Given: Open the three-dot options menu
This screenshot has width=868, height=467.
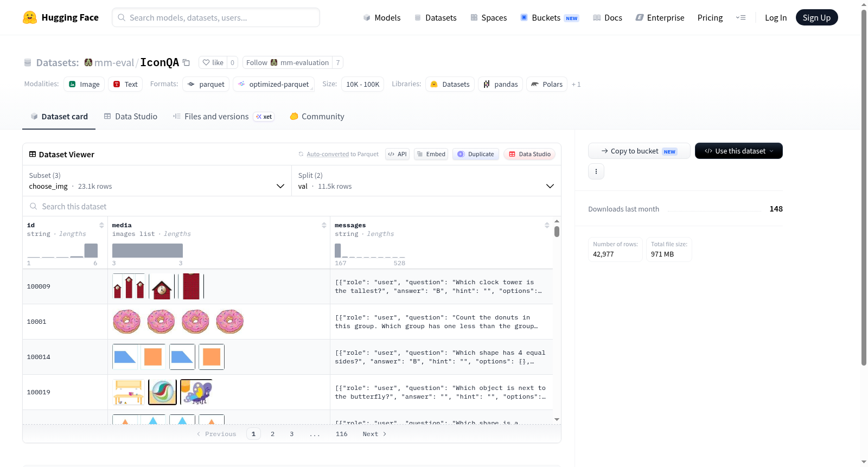Looking at the screenshot, I should point(596,171).
